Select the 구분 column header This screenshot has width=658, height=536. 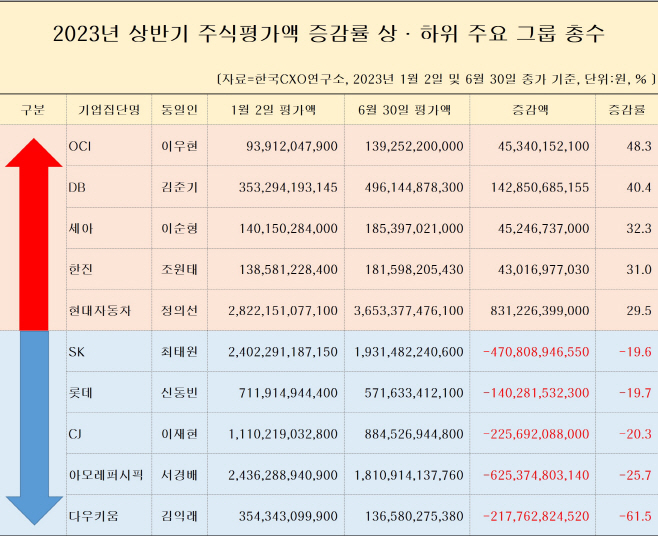point(33,110)
